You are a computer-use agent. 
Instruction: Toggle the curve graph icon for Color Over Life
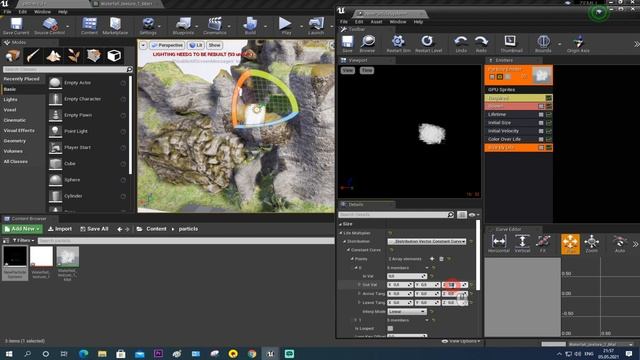click(549, 139)
